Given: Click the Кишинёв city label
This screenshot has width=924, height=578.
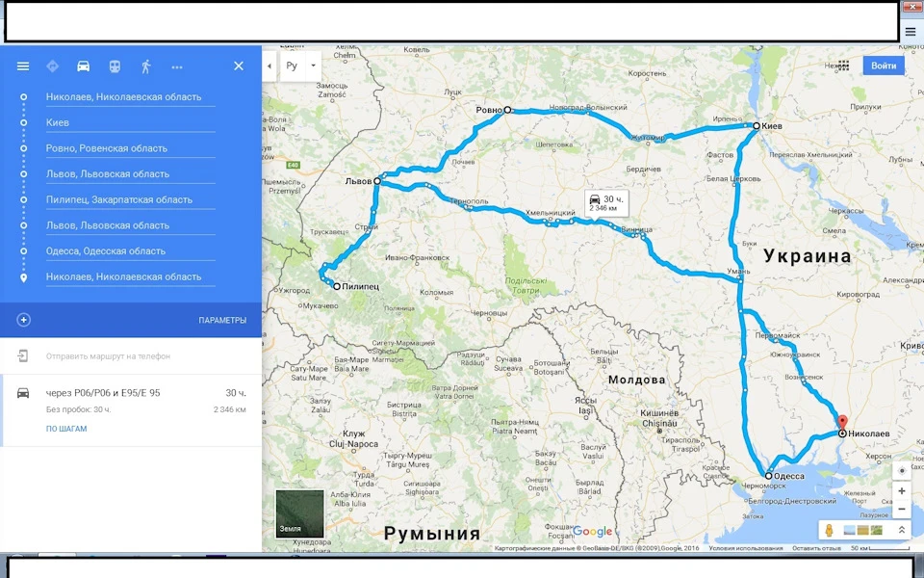Looking at the screenshot, I should point(659,413).
